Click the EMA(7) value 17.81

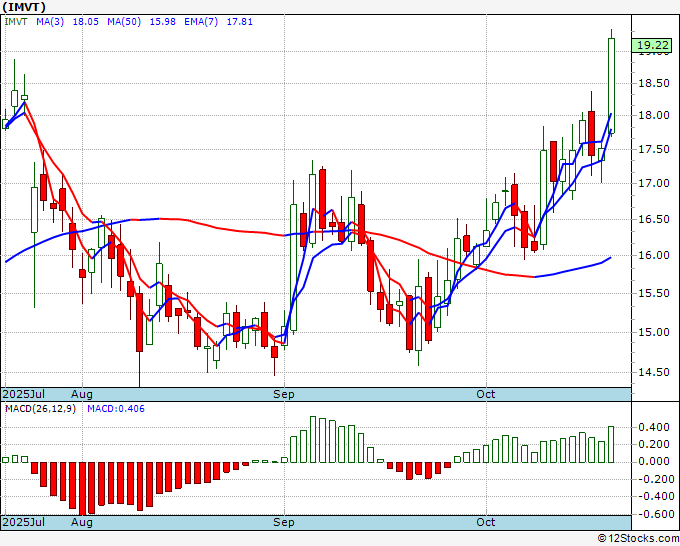(x=239, y=22)
